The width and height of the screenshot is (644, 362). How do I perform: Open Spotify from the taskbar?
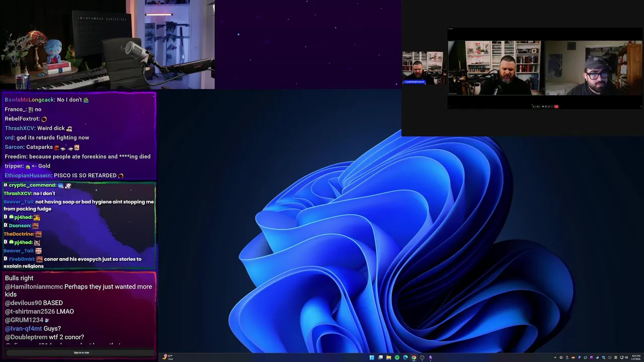(397, 357)
